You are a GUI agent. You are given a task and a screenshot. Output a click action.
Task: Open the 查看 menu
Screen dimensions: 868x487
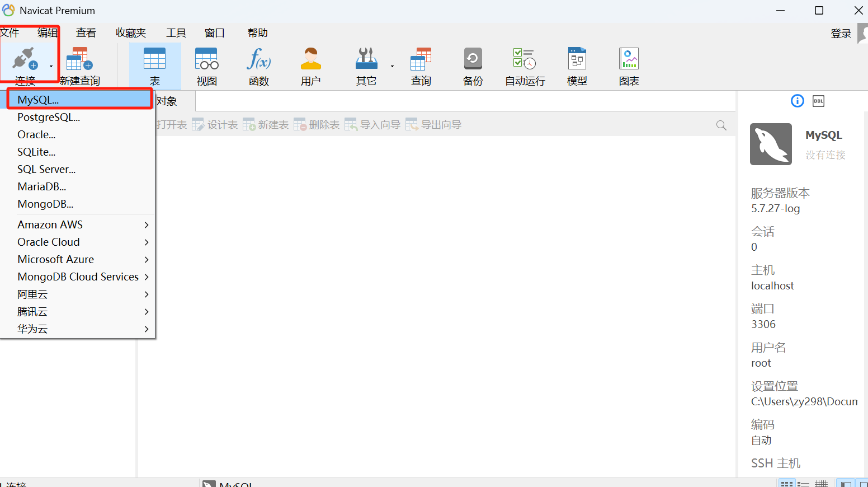click(86, 33)
